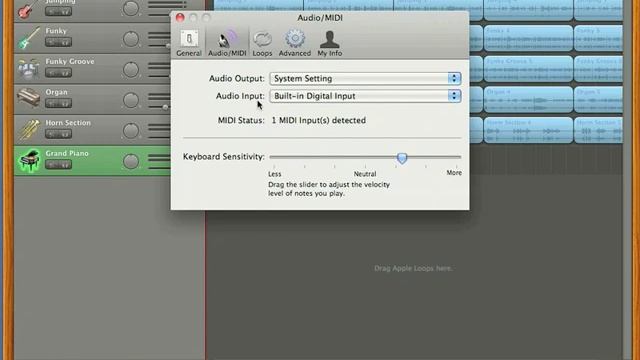Click the "1 MIDI Input(s) detected" status text
Viewport: 640px width, 360px height.
pyautogui.click(x=319, y=120)
